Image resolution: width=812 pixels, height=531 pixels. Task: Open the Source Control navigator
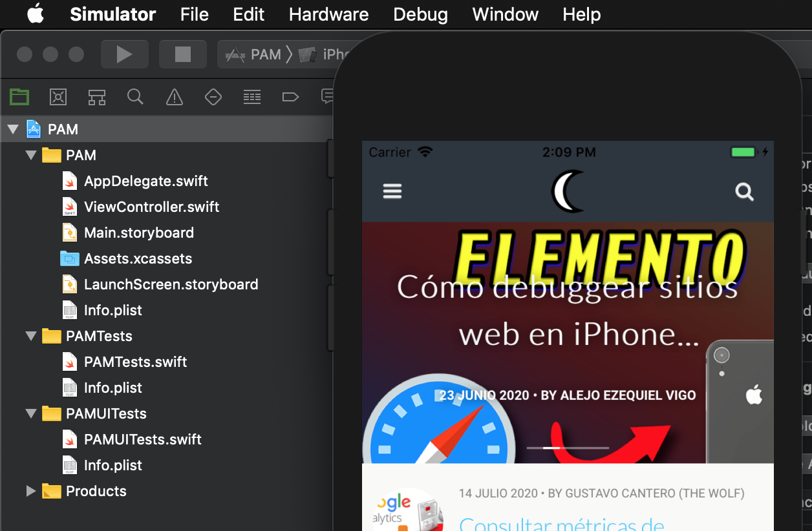[x=58, y=97]
